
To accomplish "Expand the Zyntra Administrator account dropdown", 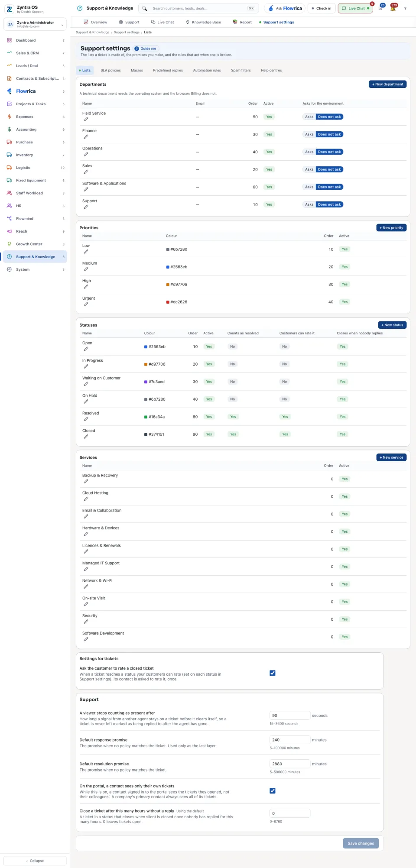I will pos(35,24).
